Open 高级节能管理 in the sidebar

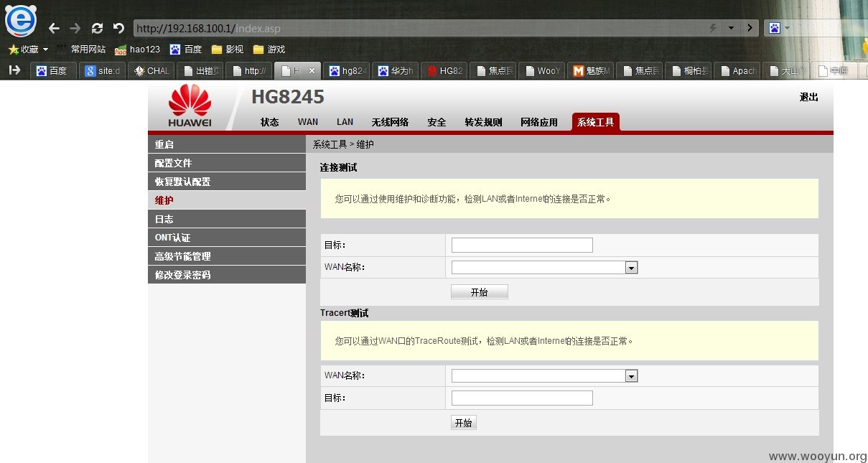click(227, 256)
